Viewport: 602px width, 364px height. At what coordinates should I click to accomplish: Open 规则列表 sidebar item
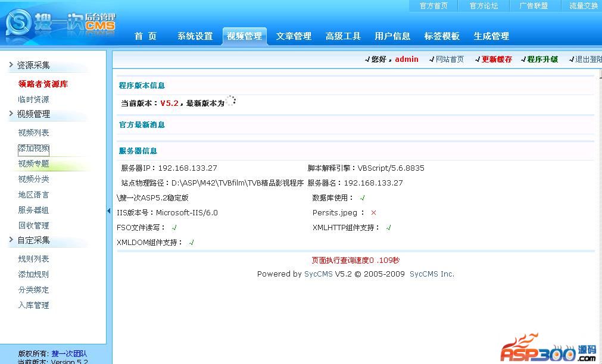33,259
